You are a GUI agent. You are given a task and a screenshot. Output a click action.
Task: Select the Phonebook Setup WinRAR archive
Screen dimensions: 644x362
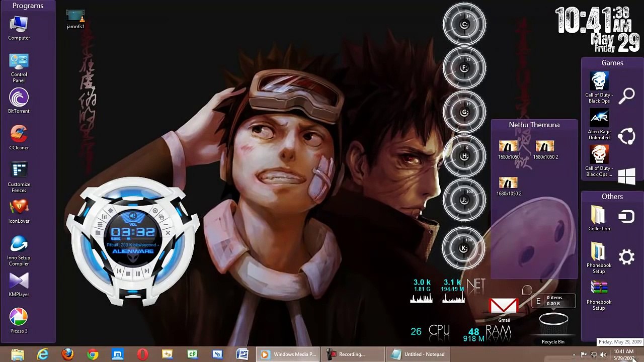pos(599,295)
